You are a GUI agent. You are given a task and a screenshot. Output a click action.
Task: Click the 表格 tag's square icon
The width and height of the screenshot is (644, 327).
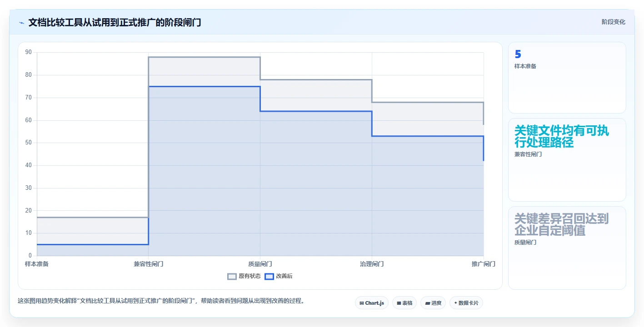399,303
